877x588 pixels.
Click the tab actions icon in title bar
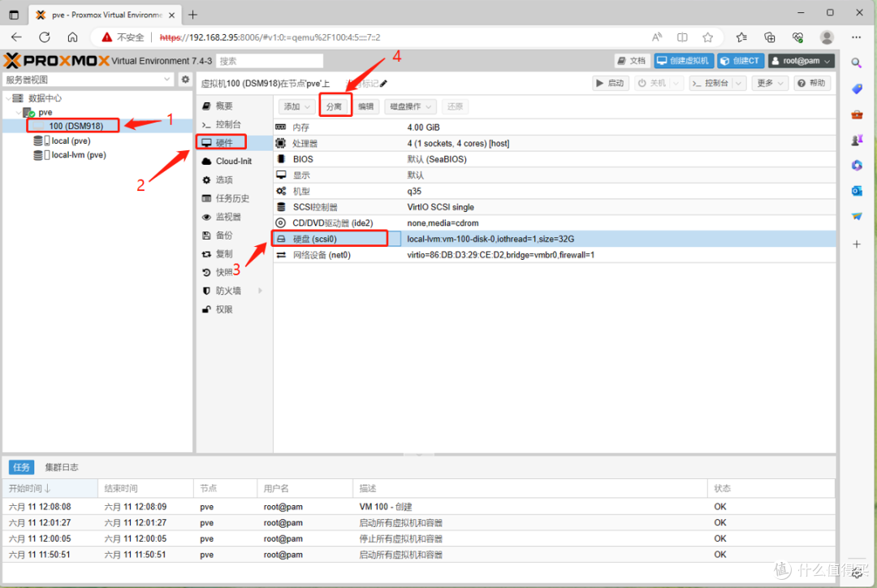tap(14, 15)
